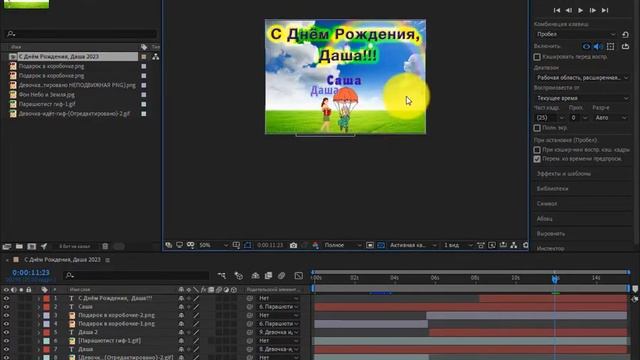Toggle draft 3D icon in timeline
This screenshot has width=640, height=360.
(x=239, y=276)
